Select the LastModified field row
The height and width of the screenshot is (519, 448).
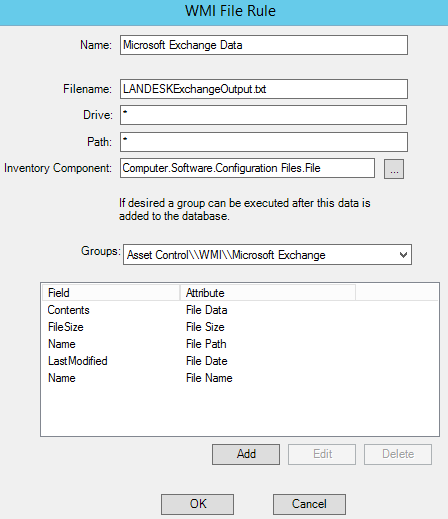(240, 361)
